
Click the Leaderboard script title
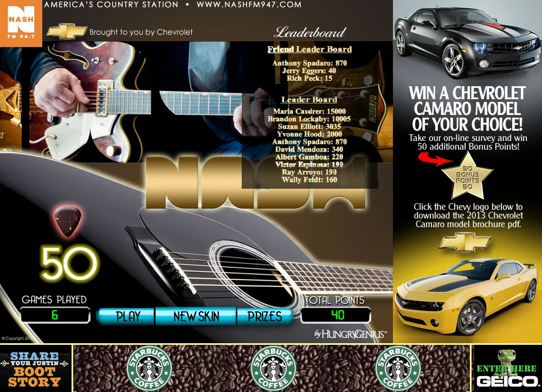pyautogui.click(x=309, y=33)
